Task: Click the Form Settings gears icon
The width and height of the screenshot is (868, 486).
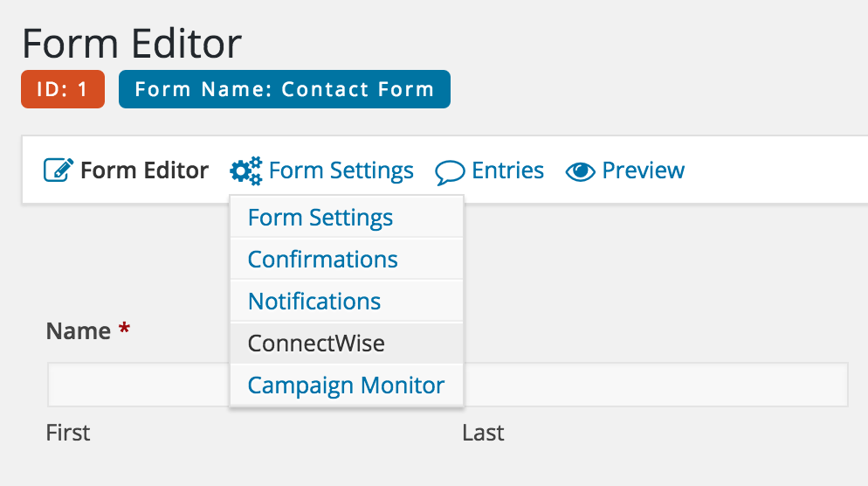Action: (x=245, y=170)
